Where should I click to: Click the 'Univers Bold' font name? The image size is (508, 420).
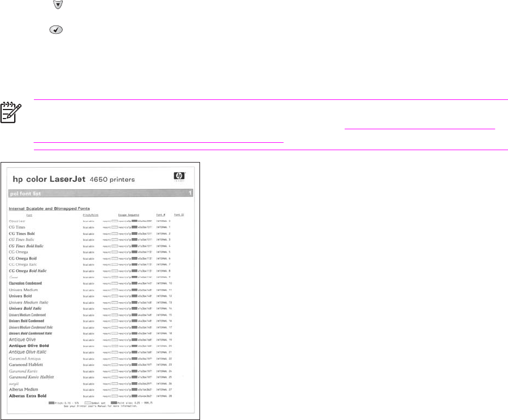coord(20,296)
